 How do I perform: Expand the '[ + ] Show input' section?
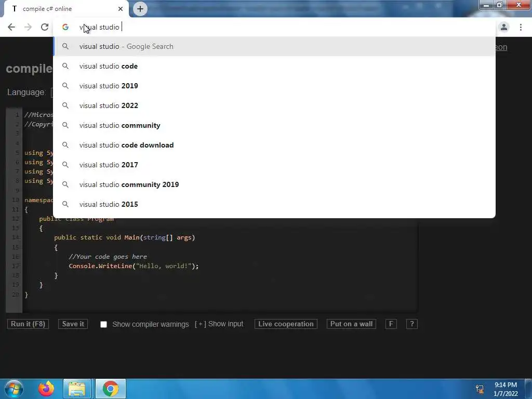[219, 324]
